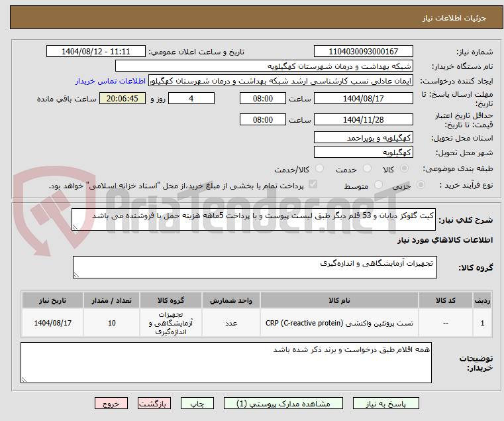Click the quantity cell showing 10
504x421 pixels.
111,323
